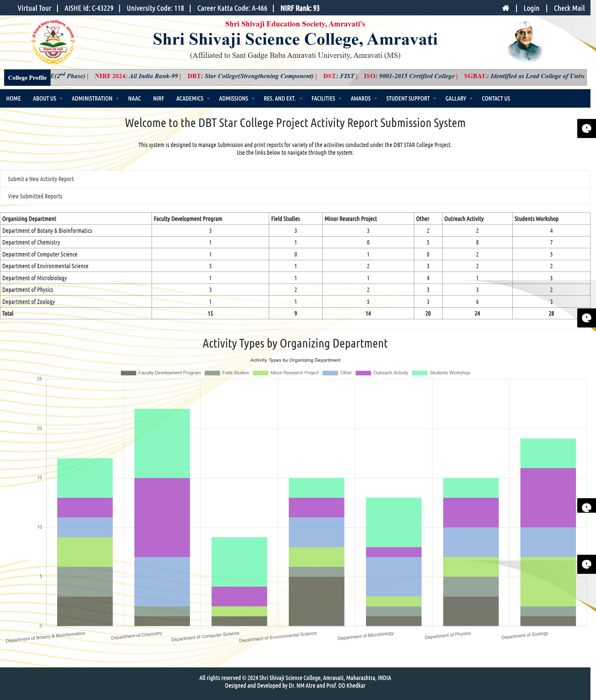The height and width of the screenshot is (700, 596).
Task: Toggle Outreach Activity legend item
Action: (382, 373)
